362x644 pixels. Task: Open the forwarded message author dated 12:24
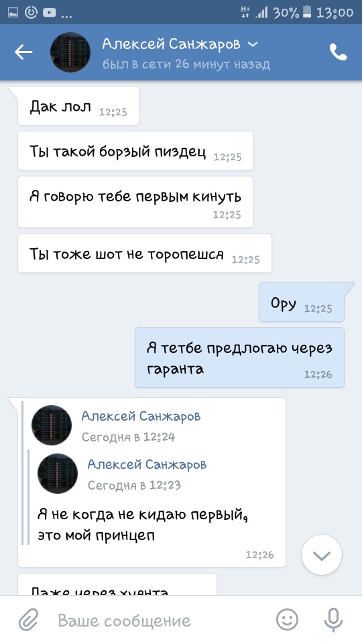click(x=141, y=416)
